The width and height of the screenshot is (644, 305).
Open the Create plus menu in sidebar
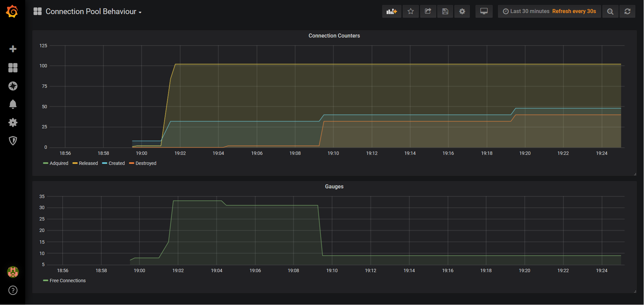click(13, 49)
